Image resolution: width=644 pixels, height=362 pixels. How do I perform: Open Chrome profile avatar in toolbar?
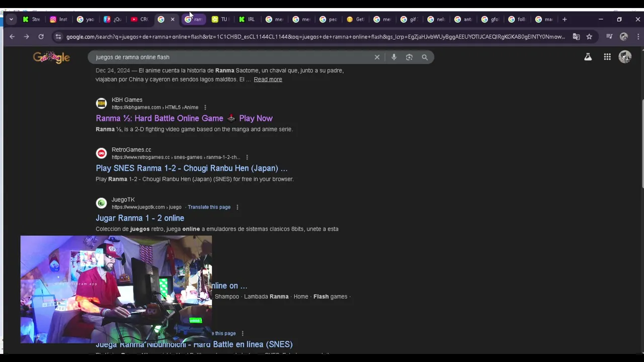pos(624,37)
